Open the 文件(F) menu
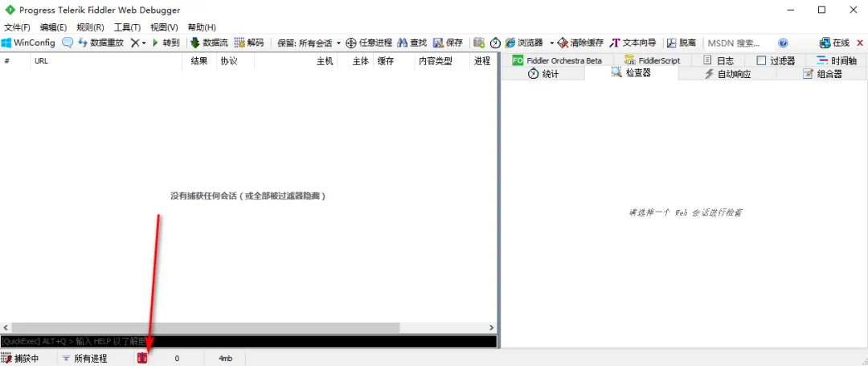Image resolution: width=868 pixels, height=366 pixels. coord(17,27)
